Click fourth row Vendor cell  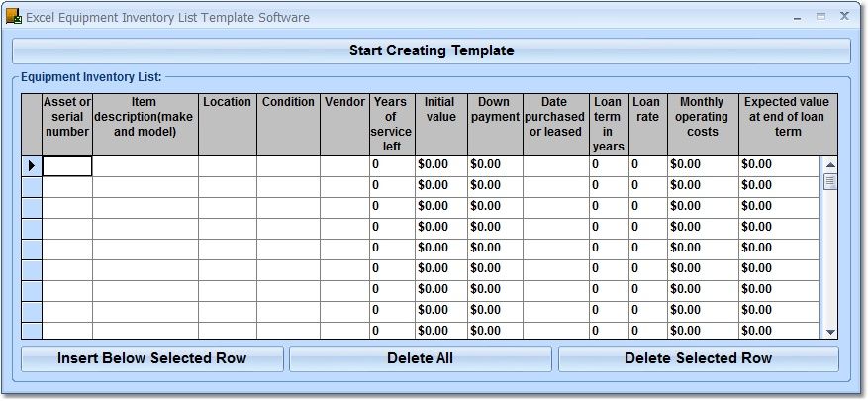coord(344,229)
